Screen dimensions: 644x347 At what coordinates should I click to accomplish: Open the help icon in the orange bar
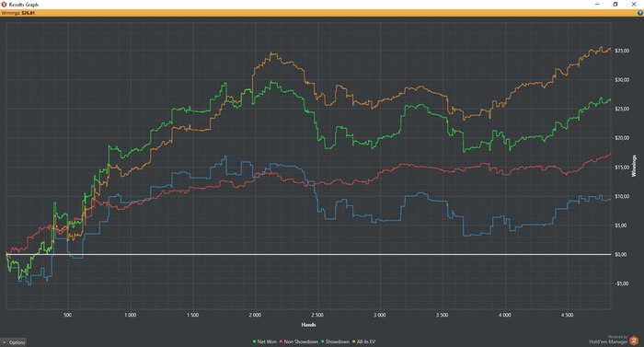point(640,13)
